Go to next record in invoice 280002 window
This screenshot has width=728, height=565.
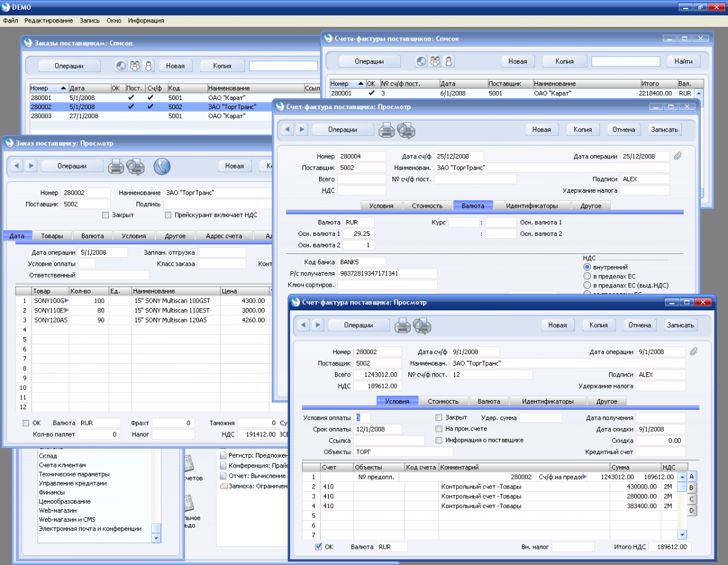click(x=317, y=325)
